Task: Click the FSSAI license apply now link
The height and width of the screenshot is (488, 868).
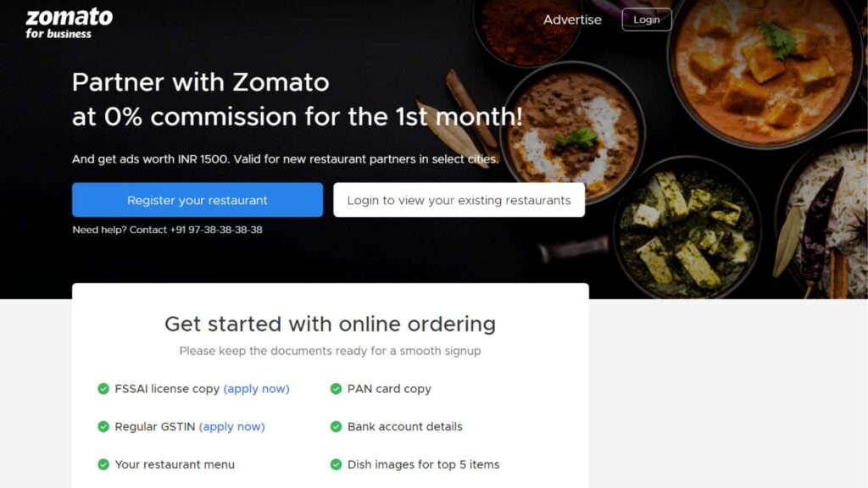Action: point(256,389)
